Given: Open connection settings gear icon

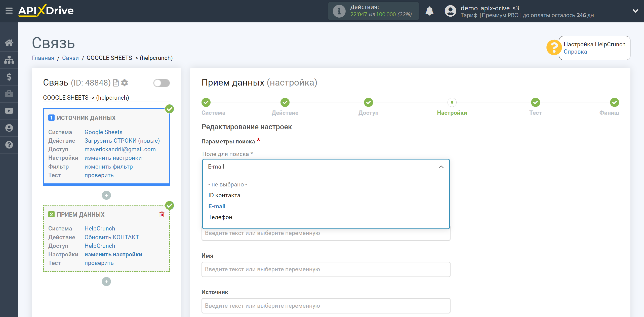Looking at the screenshot, I should click(125, 83).
